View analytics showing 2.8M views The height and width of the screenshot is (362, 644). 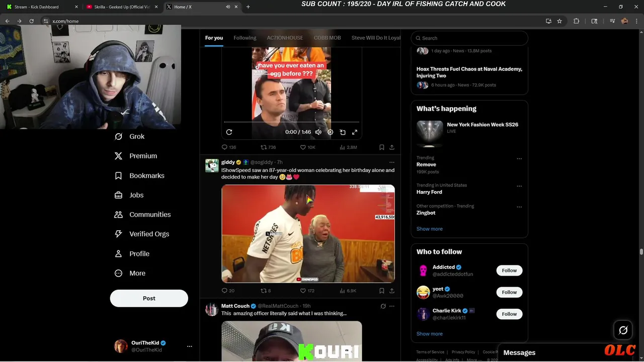point(348,147)
